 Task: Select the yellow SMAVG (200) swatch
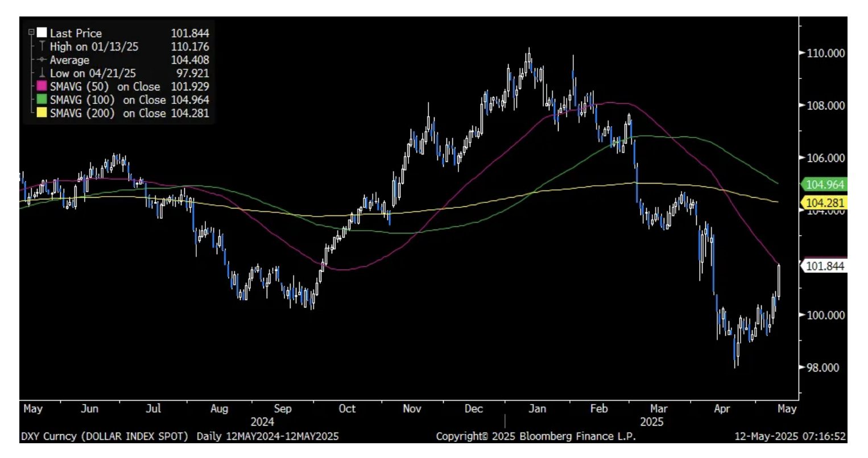pyautogui.click(x=42, y=113)
